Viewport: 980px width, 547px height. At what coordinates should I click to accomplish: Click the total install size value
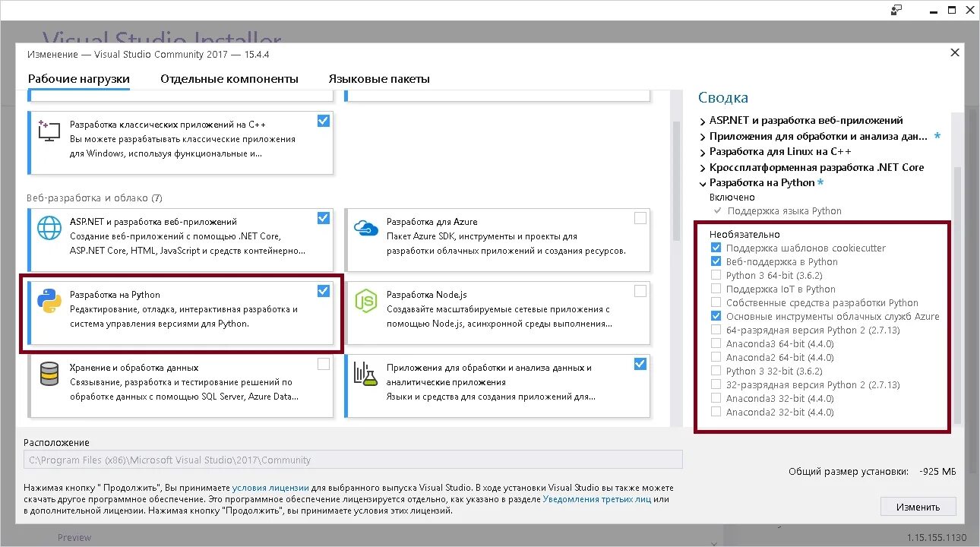937,472
